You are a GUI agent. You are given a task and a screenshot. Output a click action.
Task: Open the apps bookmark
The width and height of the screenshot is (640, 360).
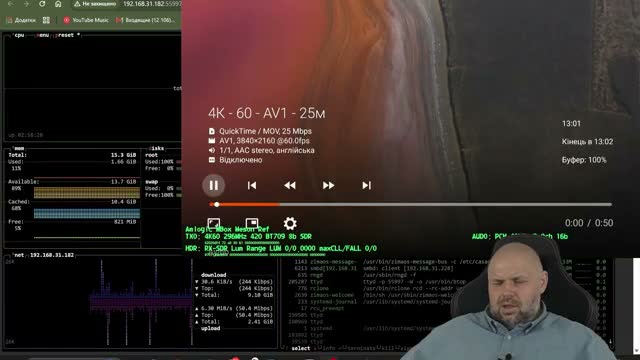pos(21,20)
